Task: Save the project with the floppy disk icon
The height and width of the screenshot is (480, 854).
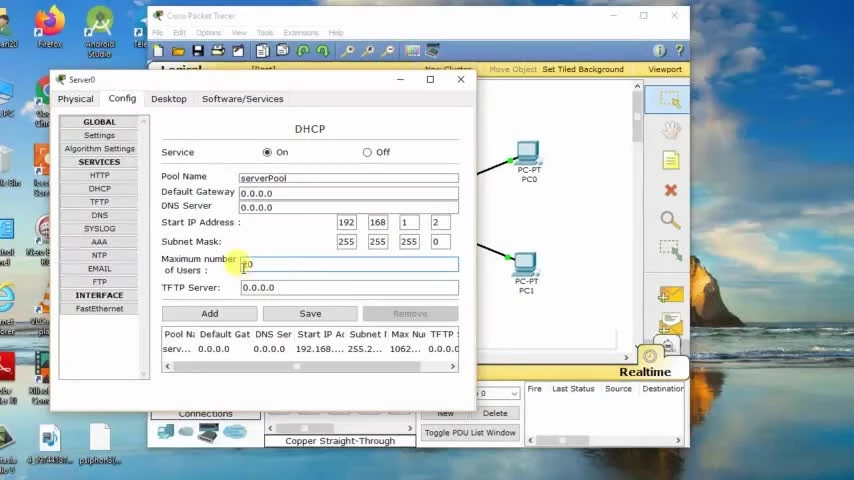Action: [198, 51]
